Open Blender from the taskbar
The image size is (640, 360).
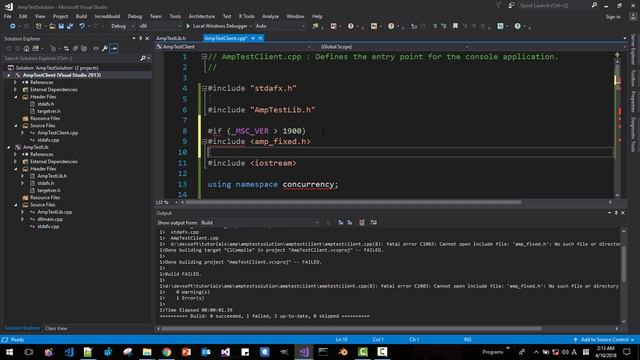(343, 352)
